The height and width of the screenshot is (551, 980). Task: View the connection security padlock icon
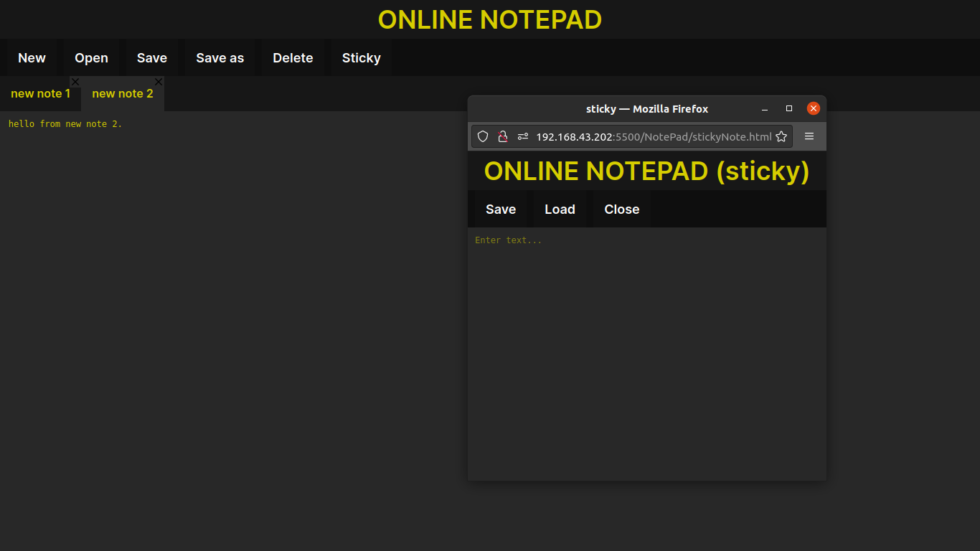503,136
